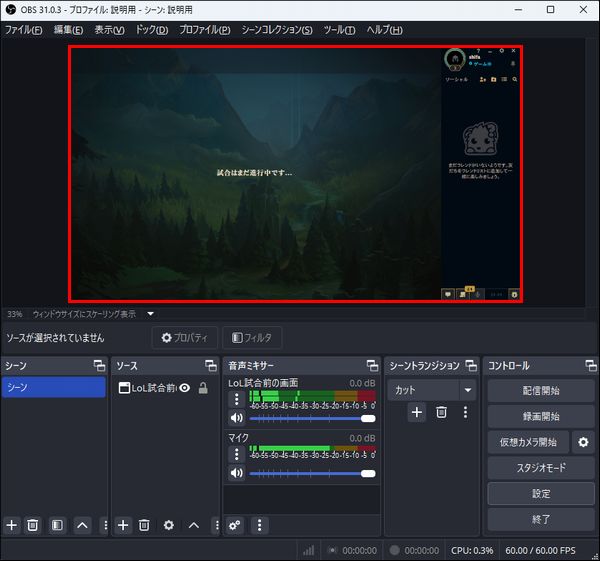Screen dimensions: 600x561
Task: Undock the ソース panel
Action: (x=211, y=365)
